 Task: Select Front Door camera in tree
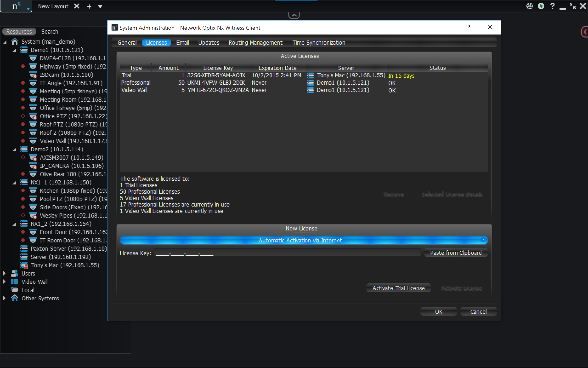point(73,232)
